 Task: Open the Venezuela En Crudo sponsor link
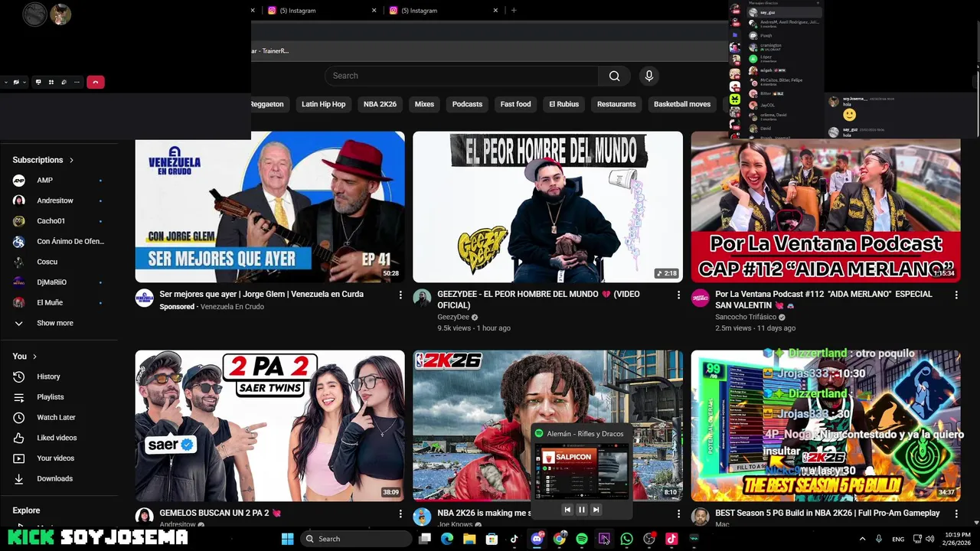click(232, 307)
